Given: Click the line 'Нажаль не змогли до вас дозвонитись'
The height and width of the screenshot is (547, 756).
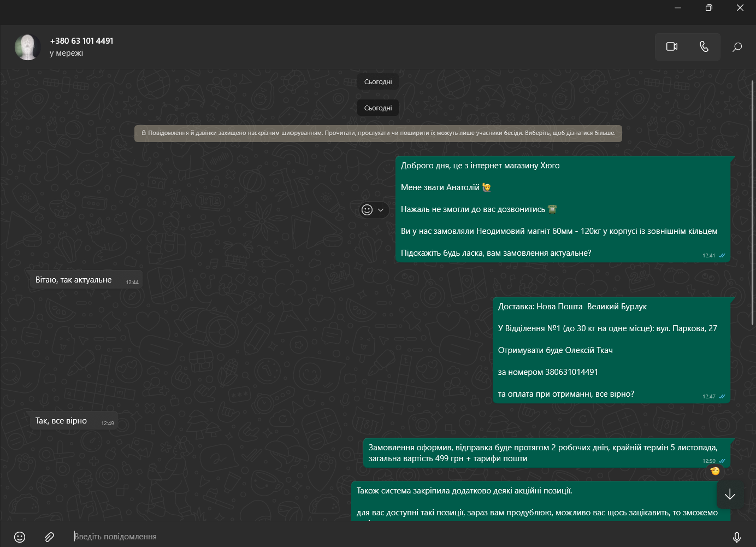Looking at the screenshot, I should 479,209.
